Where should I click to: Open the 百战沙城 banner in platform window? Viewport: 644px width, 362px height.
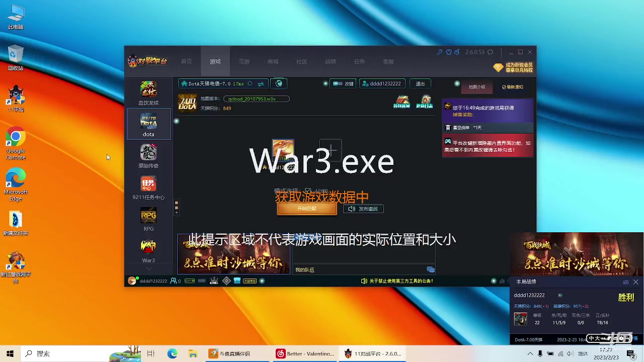coord(233,254)
